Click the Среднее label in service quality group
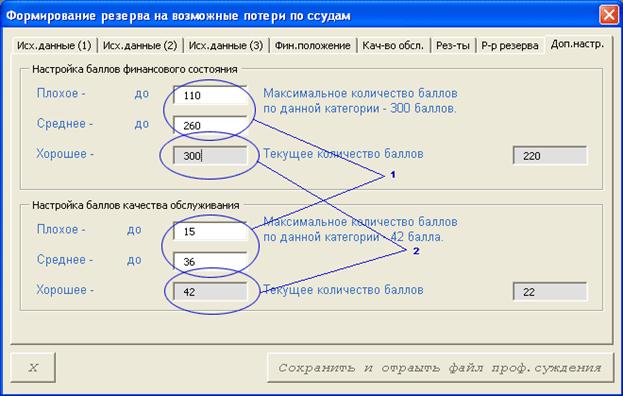Viewport: 623px width, 396px height. (x=64, y=260)
